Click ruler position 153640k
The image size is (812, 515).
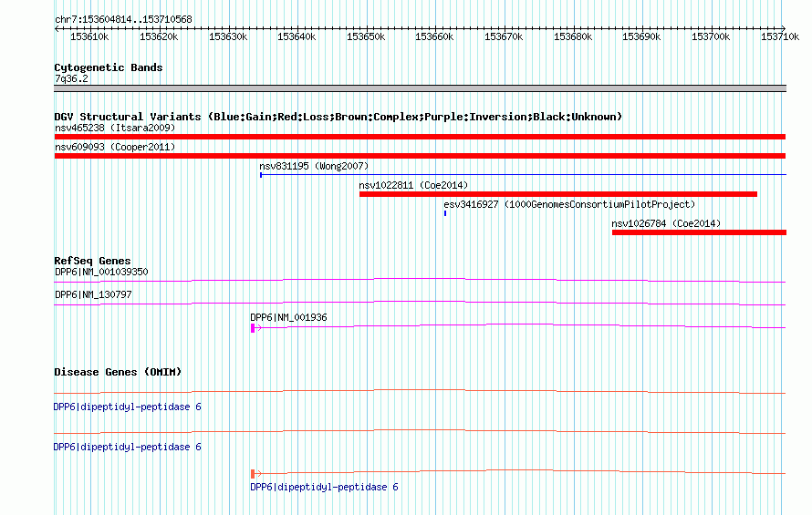297,36
